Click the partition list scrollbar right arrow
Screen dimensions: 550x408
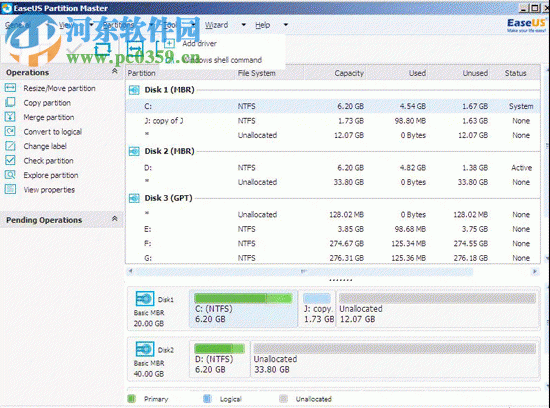tap(535, 271)
